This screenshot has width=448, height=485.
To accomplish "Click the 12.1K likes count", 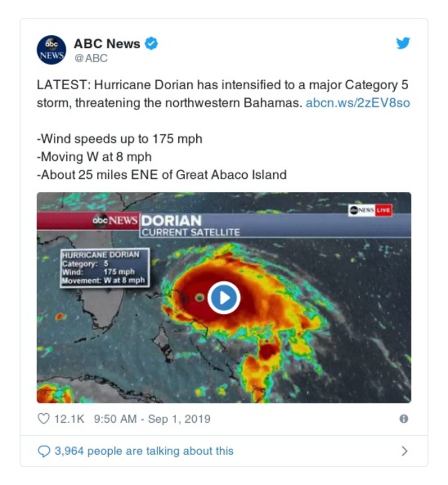I will (x=70, y=419).
